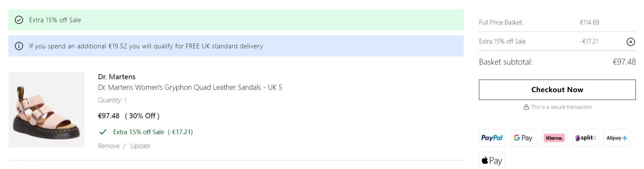This screenshot has width=644, height=169.
Task: Remove the Extra 15% off Sale discount
Action: 630,42
